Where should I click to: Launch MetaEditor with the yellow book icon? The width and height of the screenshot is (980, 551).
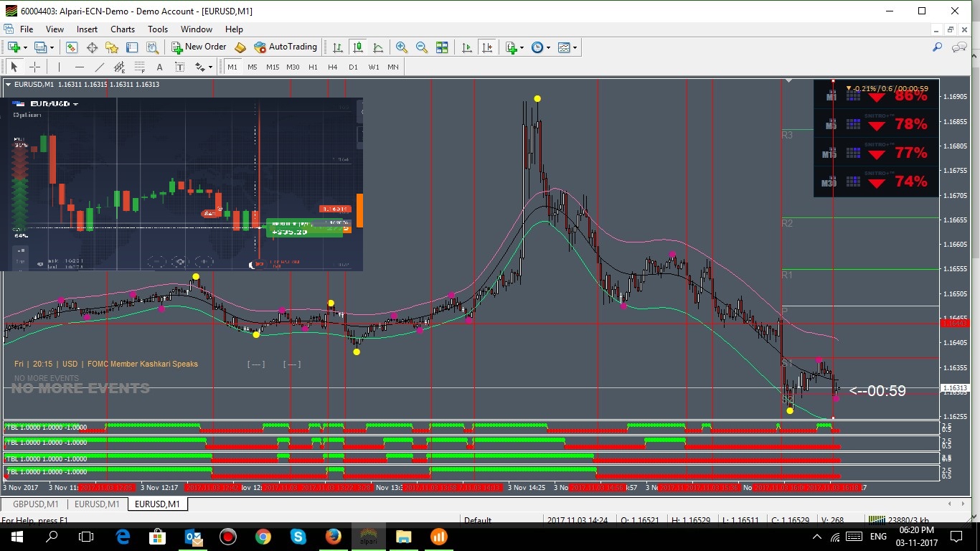240,47
